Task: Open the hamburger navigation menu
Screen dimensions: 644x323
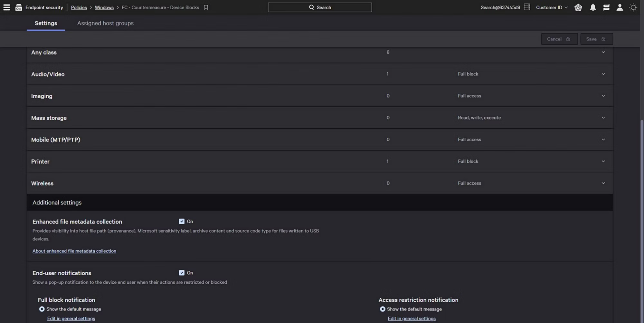Action: tap(6, 7)
